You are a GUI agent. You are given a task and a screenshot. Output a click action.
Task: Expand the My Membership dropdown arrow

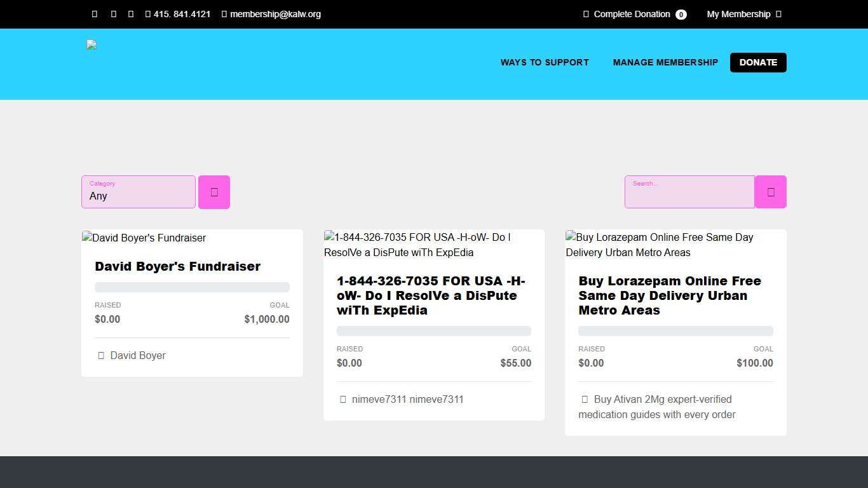[778, 14]
